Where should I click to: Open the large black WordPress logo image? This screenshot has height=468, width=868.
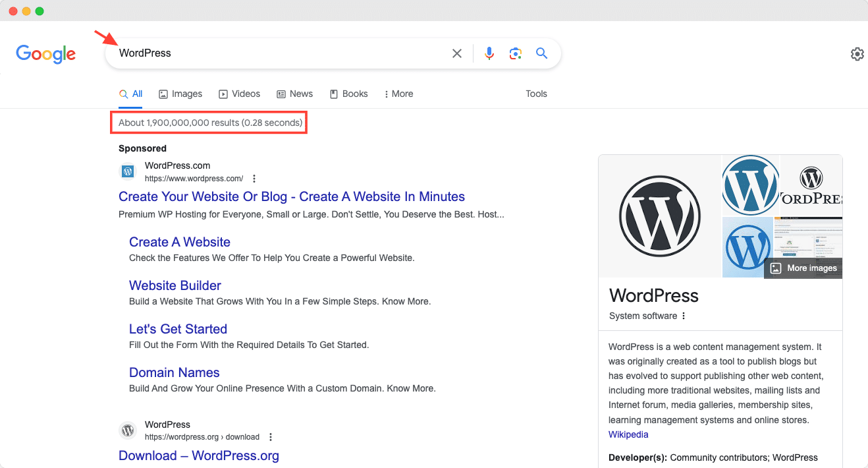(x=660, y=216)
